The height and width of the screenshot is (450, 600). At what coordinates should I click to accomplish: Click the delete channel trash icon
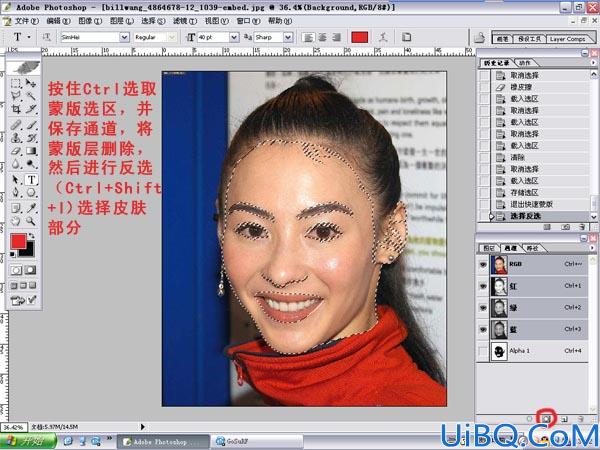[581, 419]
